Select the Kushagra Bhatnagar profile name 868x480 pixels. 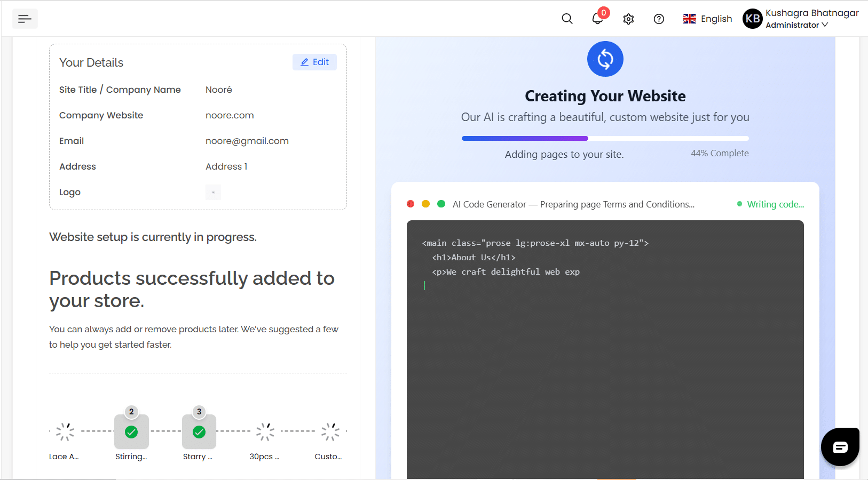click(812, 13)
